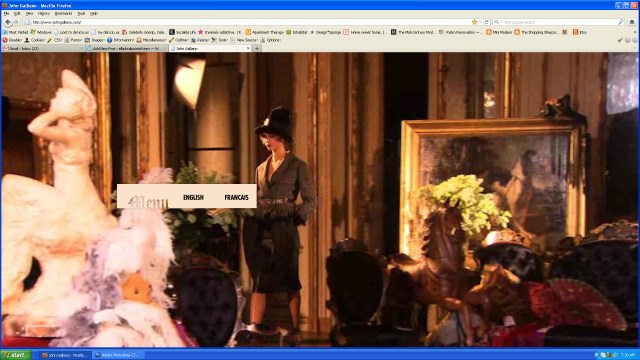Click the browser Forward arrow button
The image size is (640, 360).
click(x=16, y=22)
